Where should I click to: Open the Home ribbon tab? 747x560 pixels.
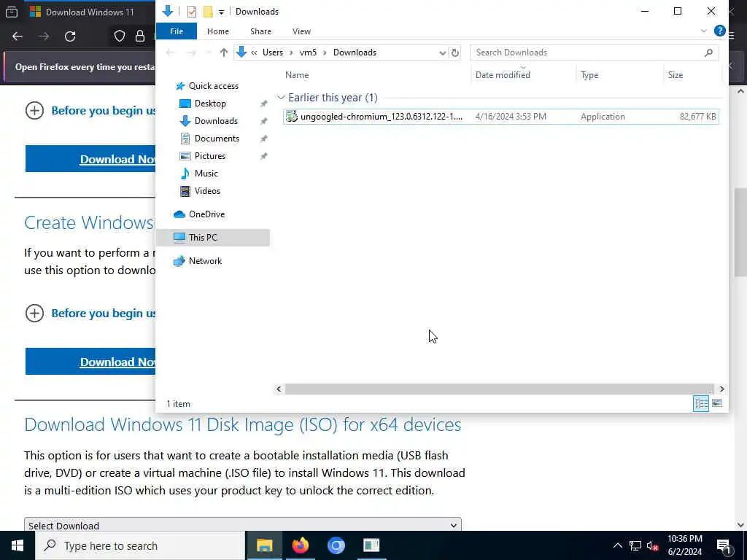(x=218, y=31)
